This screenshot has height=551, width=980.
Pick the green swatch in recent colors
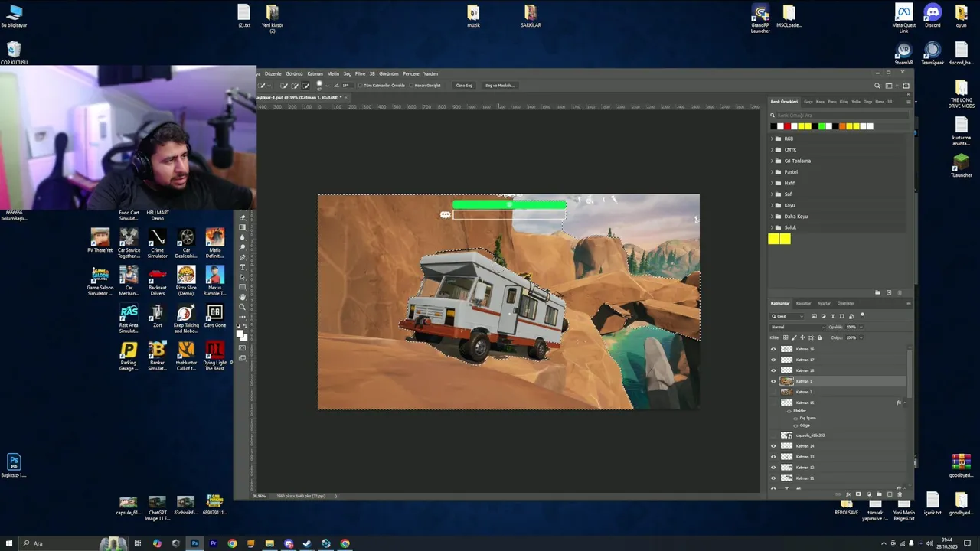point(822,126)
